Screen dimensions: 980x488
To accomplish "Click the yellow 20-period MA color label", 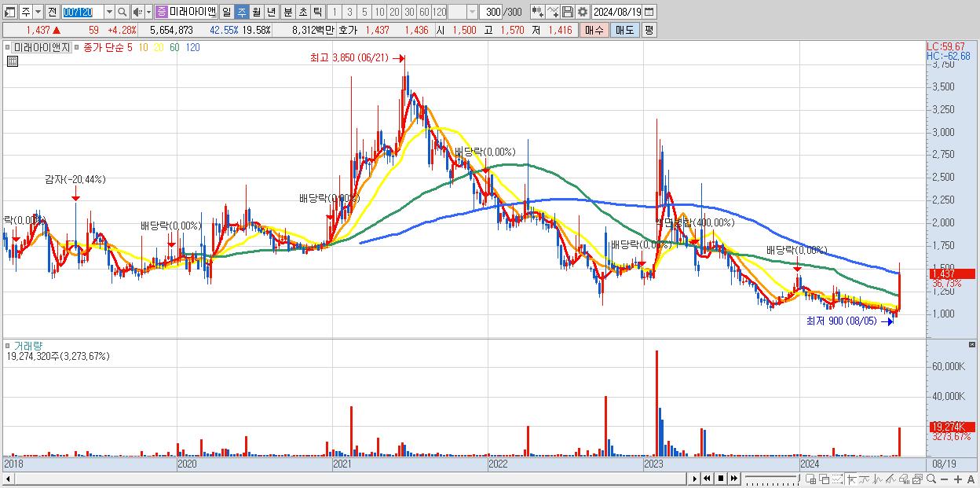I will (159, 47).
